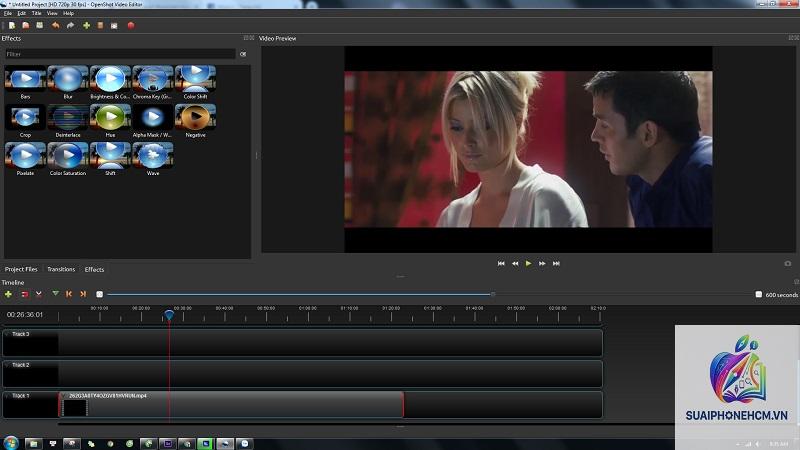This screenshot has height=450, width=800.
Task: Open the View menu
Action: [x=52, y=13]
